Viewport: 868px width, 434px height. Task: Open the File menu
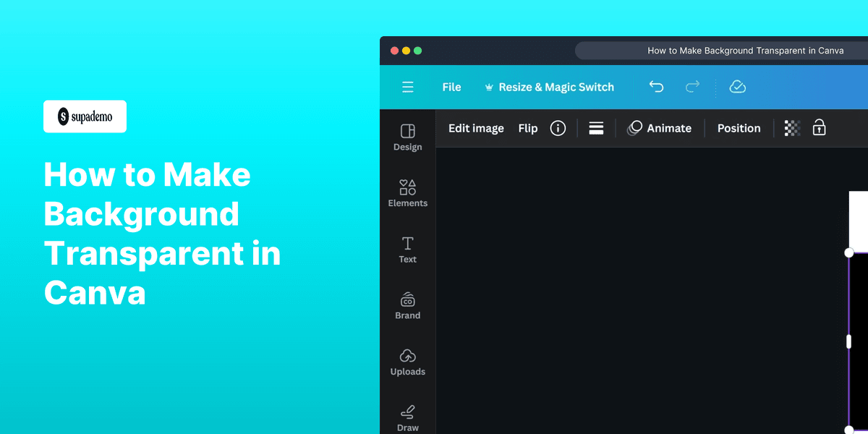tap(451, 87)
